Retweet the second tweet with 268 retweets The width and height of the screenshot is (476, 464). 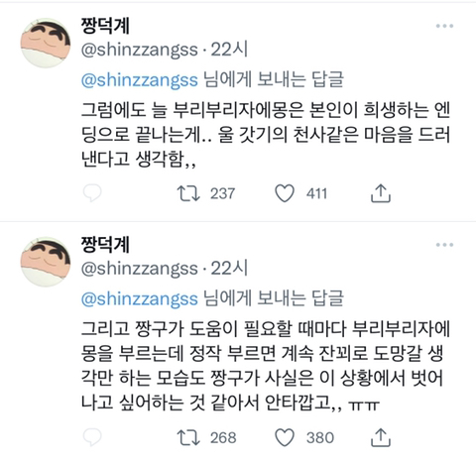[x=188, y=437]
